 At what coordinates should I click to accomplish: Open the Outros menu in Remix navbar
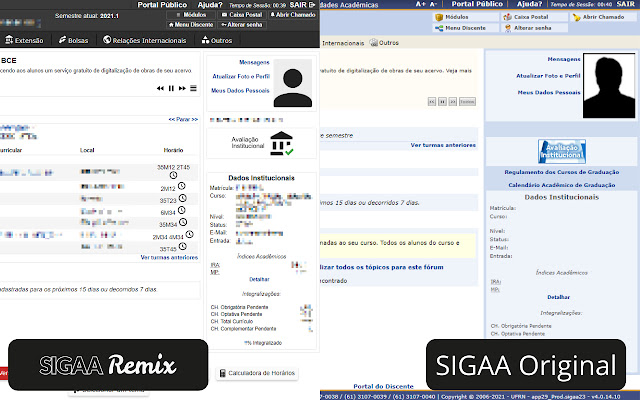[x=217, y=40]
